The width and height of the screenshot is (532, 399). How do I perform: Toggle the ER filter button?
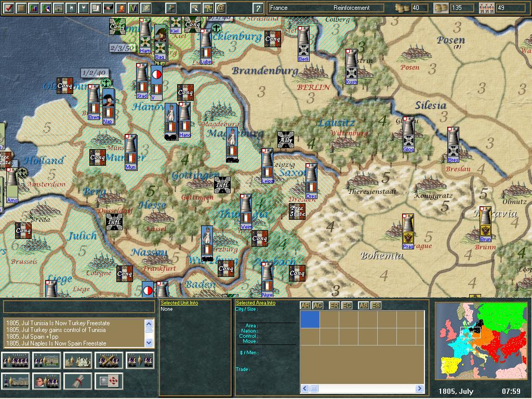coord(334,305)
